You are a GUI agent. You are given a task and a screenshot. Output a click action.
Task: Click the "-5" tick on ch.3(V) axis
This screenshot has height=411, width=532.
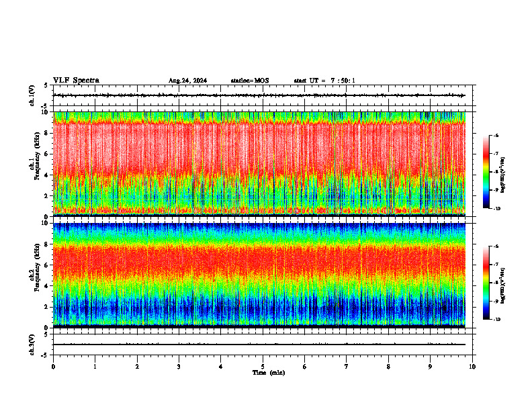(x=46, y=355)
